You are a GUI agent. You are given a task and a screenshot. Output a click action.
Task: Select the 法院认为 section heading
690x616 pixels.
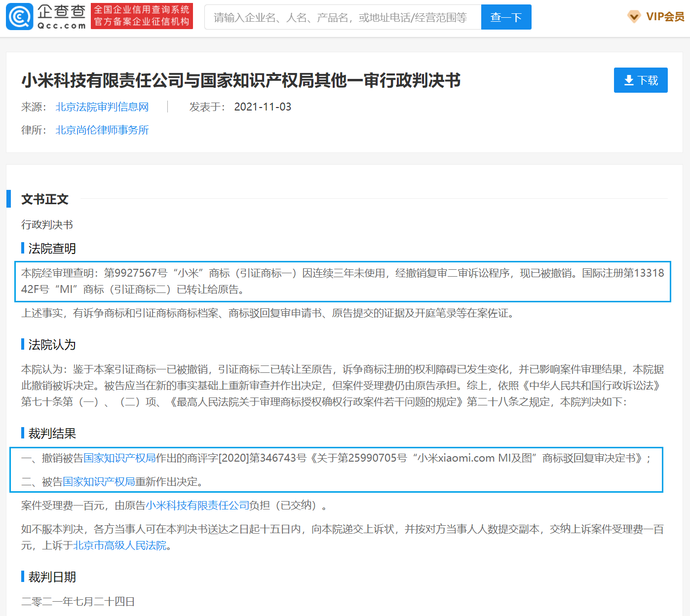pyautogui.click(x=52, y=345)
